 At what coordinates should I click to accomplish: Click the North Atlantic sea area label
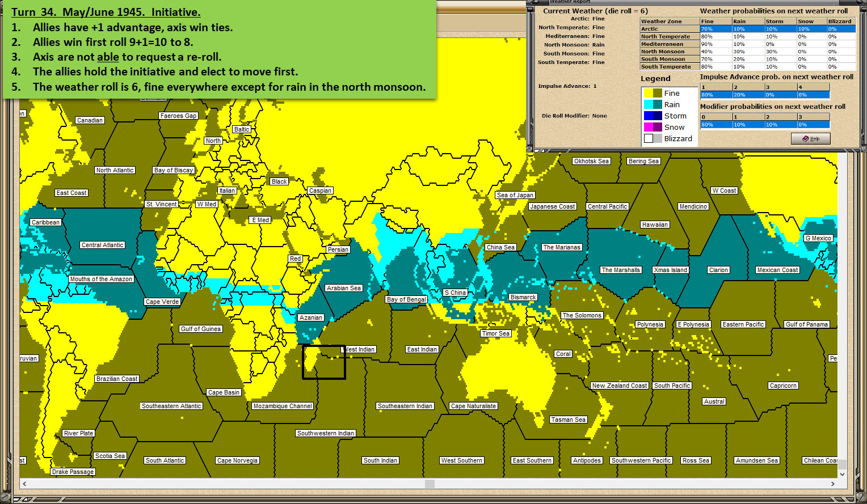tap(115, 170)
